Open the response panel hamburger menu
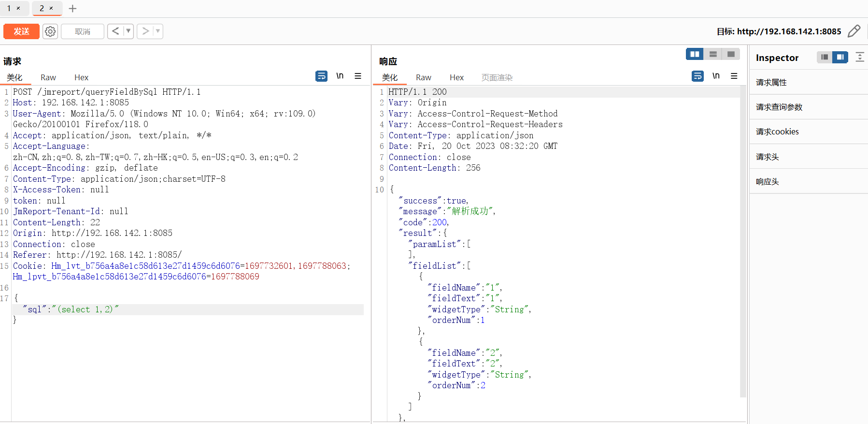The height and width of the screenshot is (424, 868). click(x=734, y=76)
